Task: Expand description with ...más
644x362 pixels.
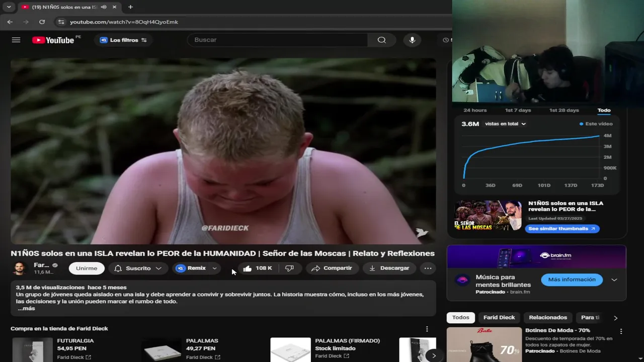Action: coord(26,308)
